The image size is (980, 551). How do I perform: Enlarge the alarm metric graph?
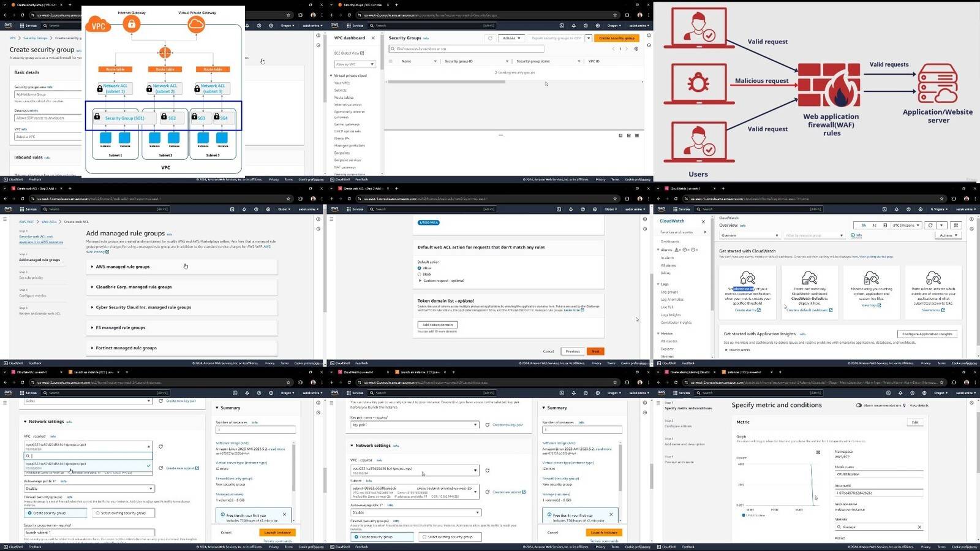pos(818,452)
